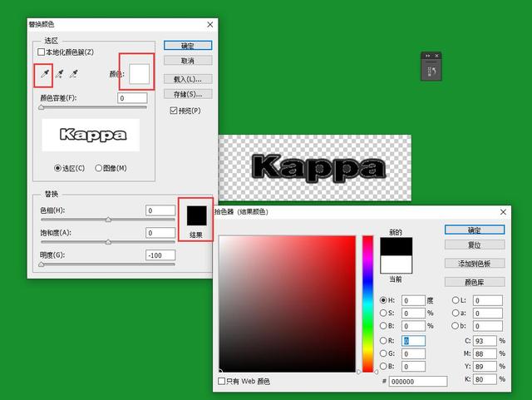Screen dimensions: 532x400
Task: Choose the Selection (C) radio button
Action: [x=57, y=168]
